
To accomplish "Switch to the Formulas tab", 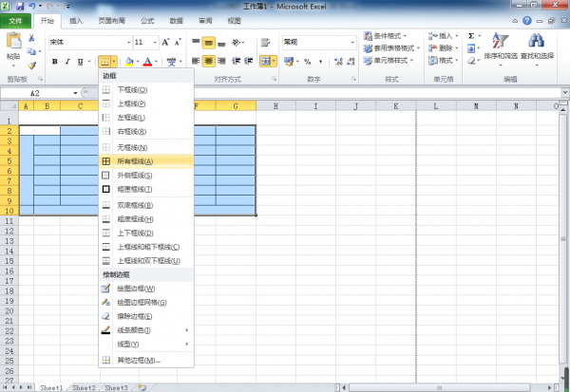I will tap(147, 21).
